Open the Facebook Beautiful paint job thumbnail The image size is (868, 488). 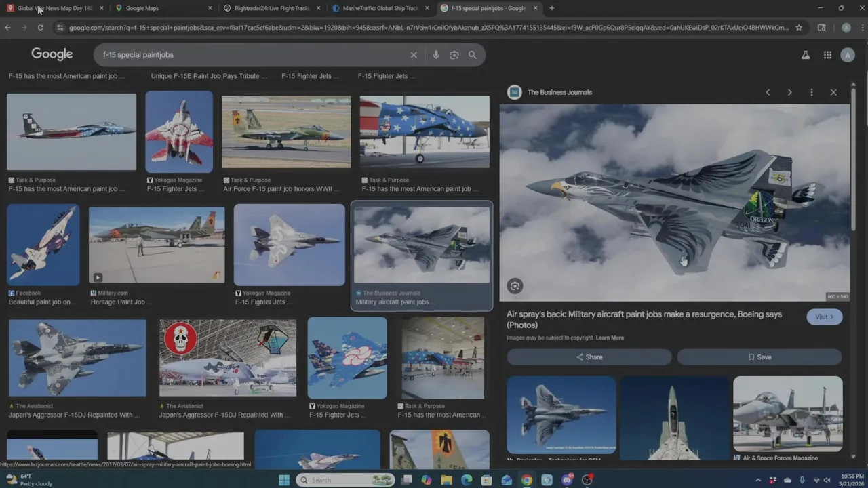(x=43, y=245)
